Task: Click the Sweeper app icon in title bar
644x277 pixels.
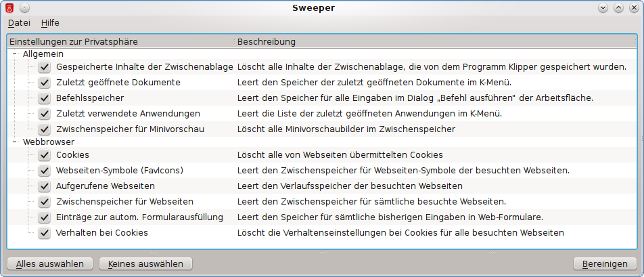Action: point(9,8)
